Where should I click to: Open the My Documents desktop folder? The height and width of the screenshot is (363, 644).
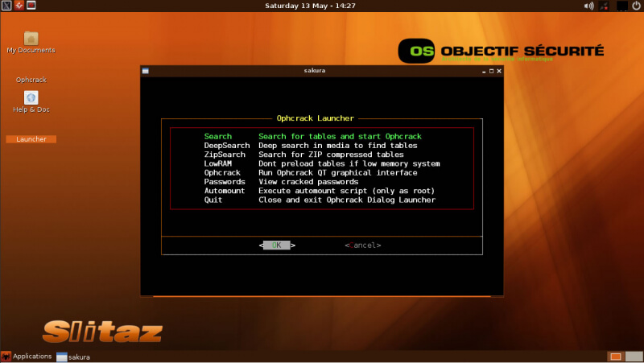(x=31, y=43)
